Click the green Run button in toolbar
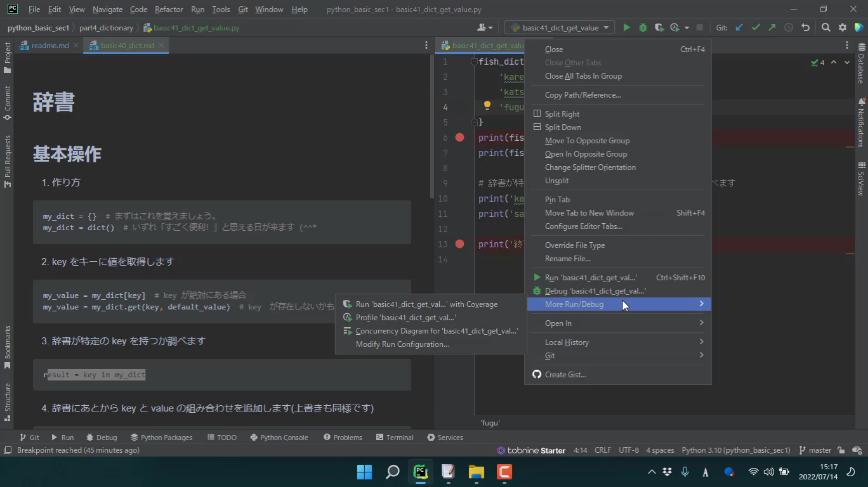The width and height of the screenshot is (868, 487). [x=626, y=28]
